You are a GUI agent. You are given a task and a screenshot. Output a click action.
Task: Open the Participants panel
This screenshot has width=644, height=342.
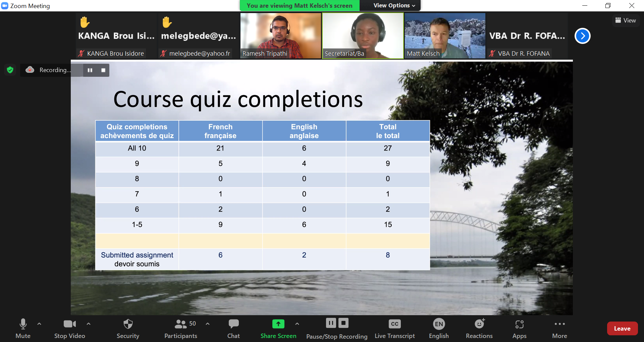[181, 329]
